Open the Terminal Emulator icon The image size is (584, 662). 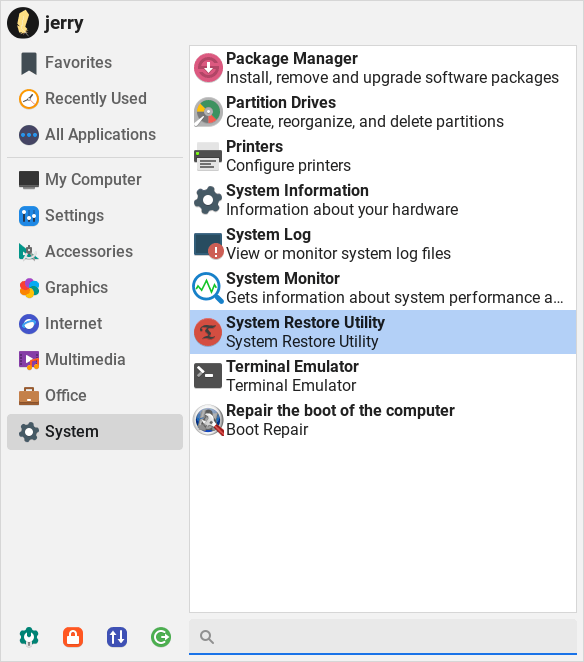point(208,376)
